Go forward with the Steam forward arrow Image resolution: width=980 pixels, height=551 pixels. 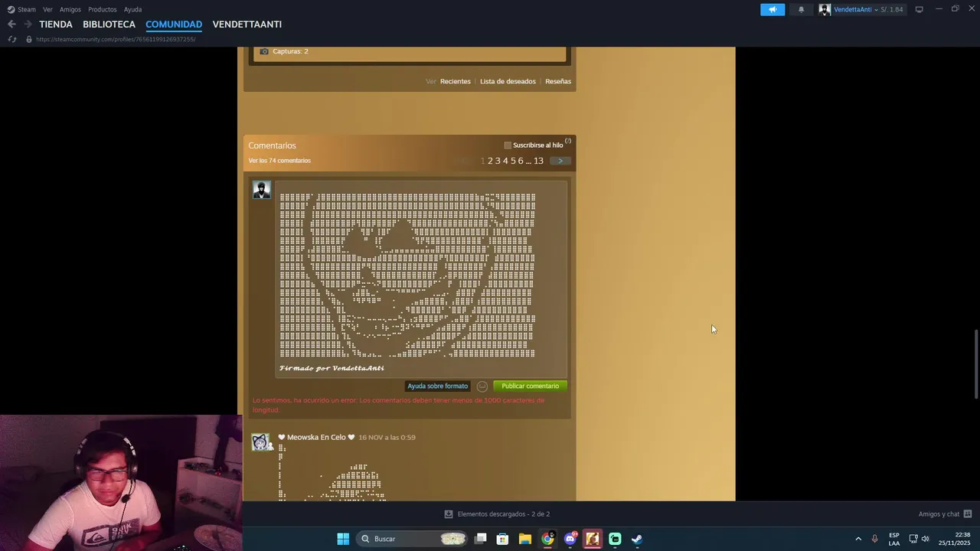(x=28, y=24)
